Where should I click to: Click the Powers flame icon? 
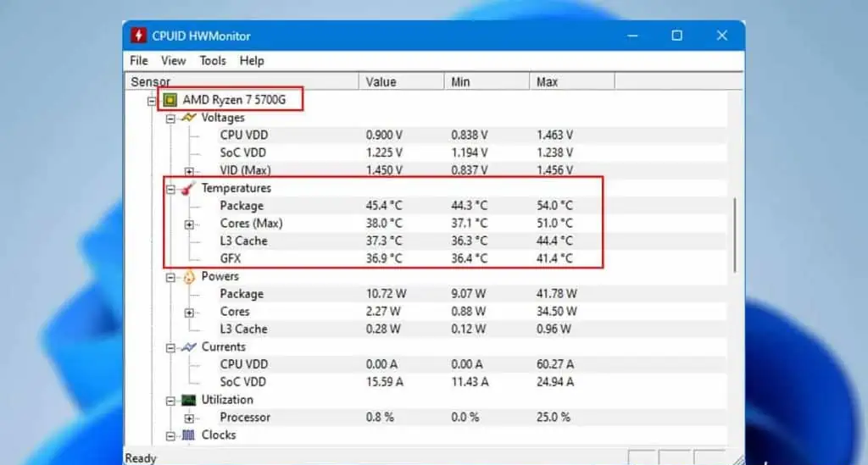click(x=189, y=276)
